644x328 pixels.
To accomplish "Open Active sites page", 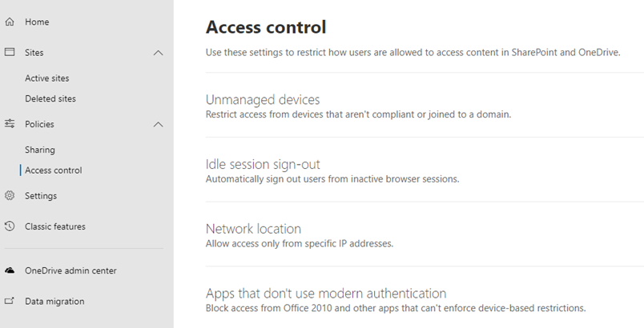I will point(47,78).
